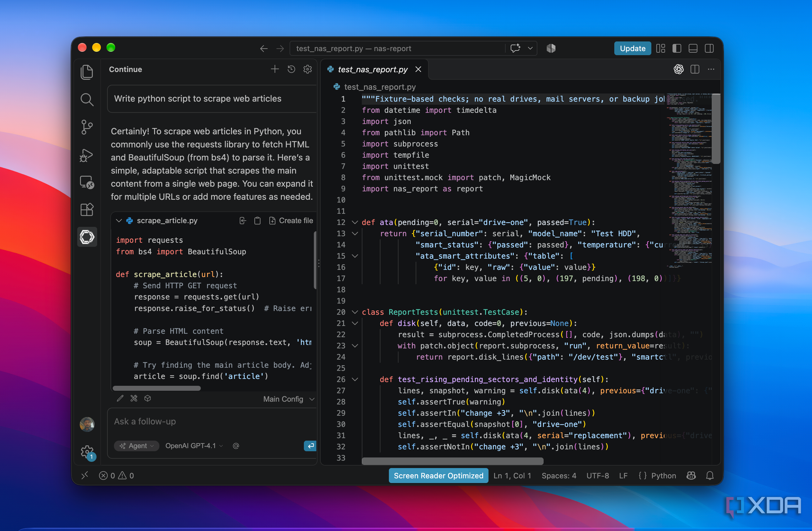Collapse the scrape_article.py code block
Viewport: 812px width, 531px height.
119,221
